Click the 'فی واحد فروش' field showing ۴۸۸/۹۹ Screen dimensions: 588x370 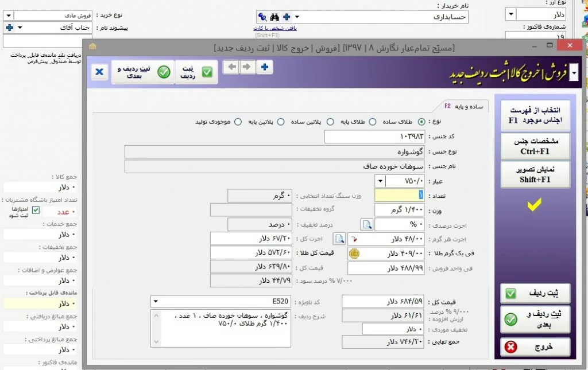point(386,268)
